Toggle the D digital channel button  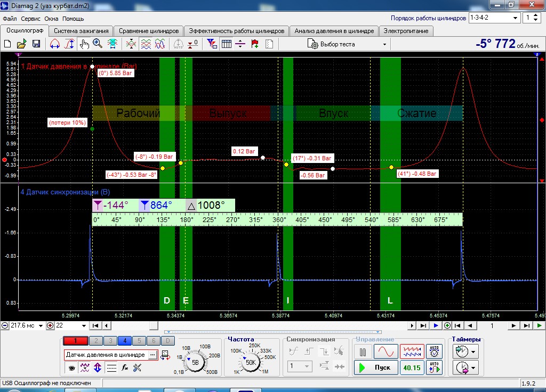167,341
